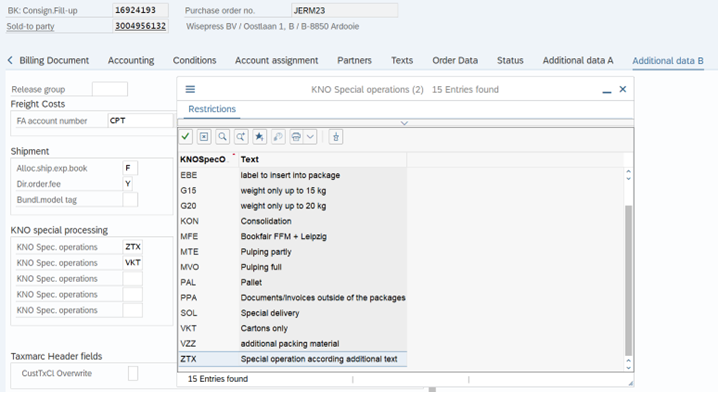Select the MTE Pulping partly row
The width and height of the screenshot is (719, 393).
click(x=293, y=252)
